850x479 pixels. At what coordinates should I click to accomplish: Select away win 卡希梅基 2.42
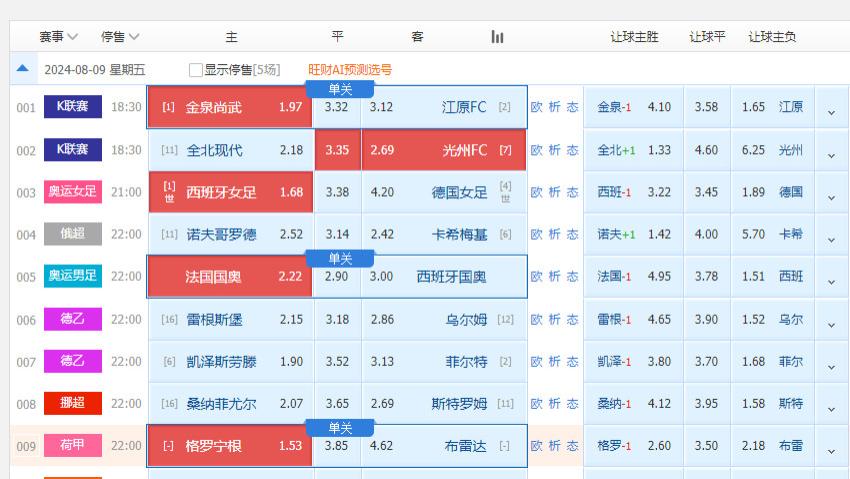pos(444,235)
